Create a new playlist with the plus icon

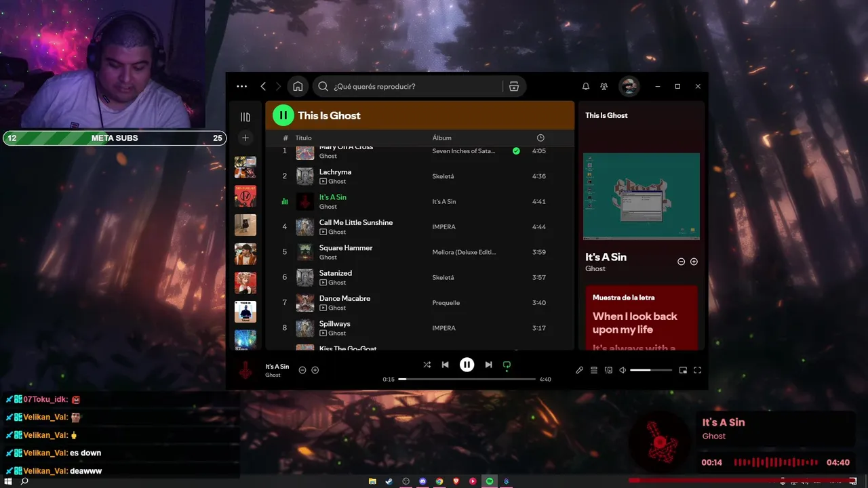point(245,138)
